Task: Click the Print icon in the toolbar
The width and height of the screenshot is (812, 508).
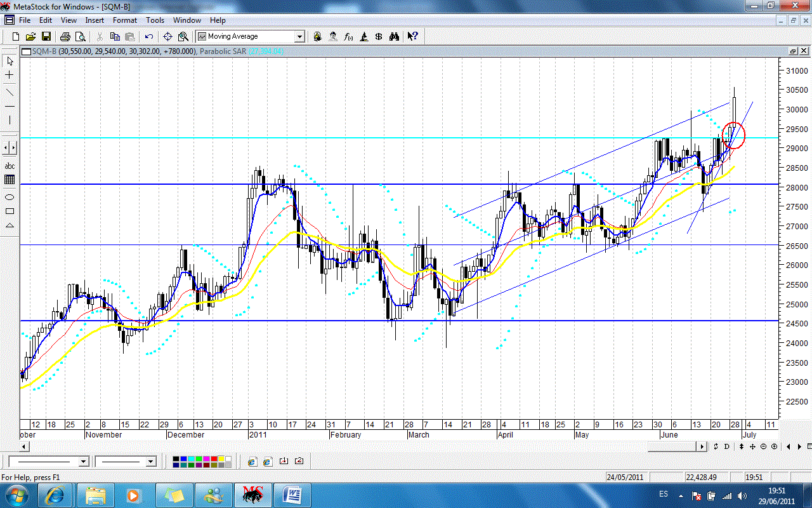Action: point(65,37)
